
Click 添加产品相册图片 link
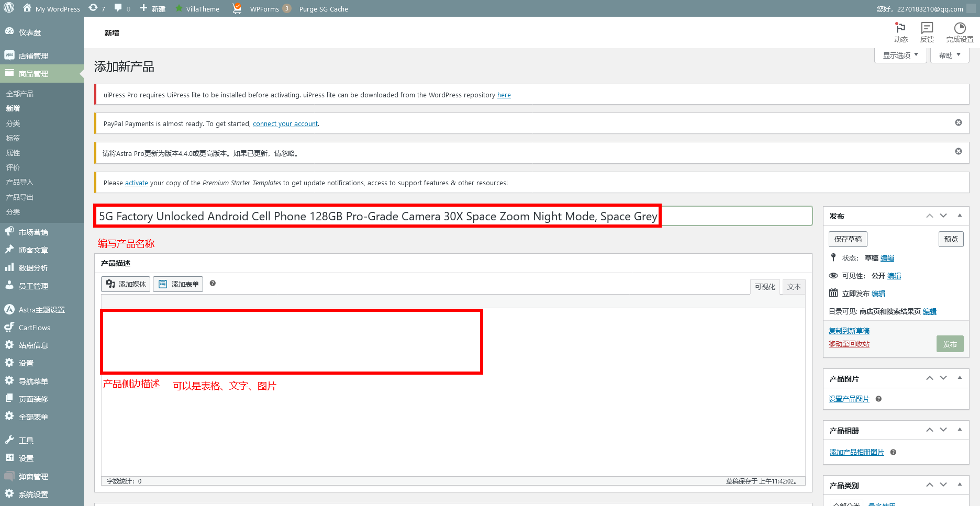pos(856,452)
